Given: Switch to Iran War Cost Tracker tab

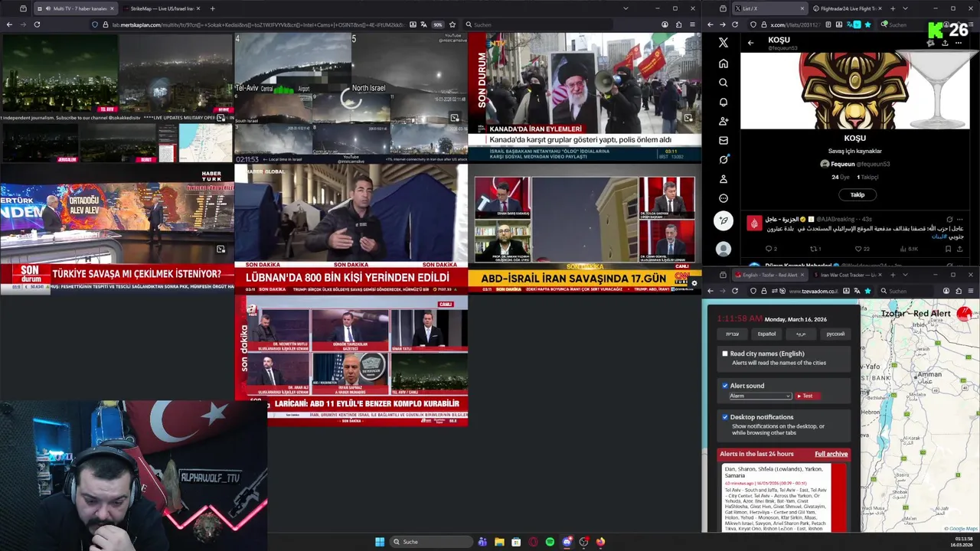Looking at the screenshot, I should (847, 275).
